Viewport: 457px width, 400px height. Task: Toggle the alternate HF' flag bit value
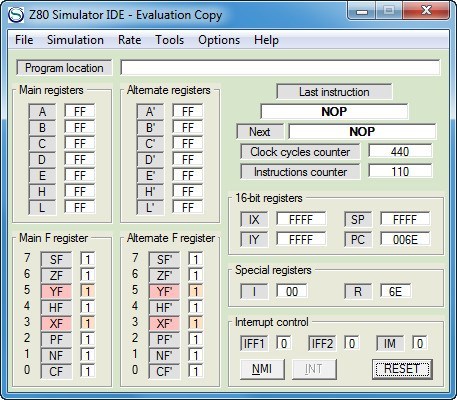(196, 307)
